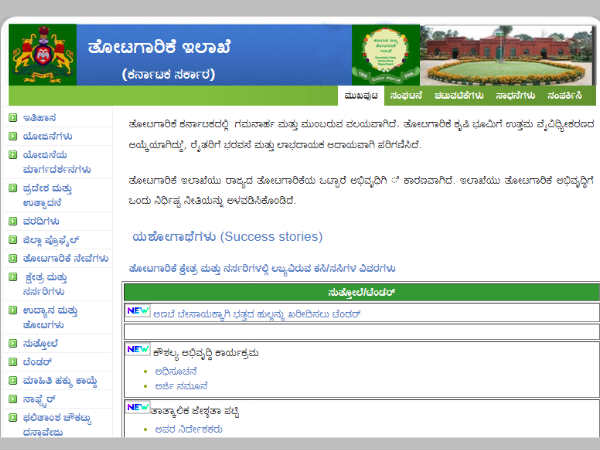This screenshot has width=600, height=450.
Task: Click the green icon beside ಟೆಂಡರ್ in sidebar
Action: point(13,361)
